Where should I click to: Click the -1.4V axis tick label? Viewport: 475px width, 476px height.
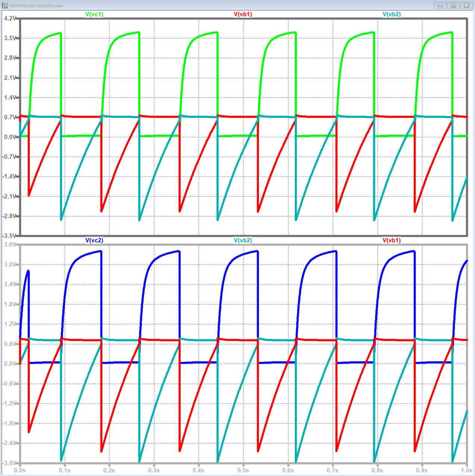point(9,177)
